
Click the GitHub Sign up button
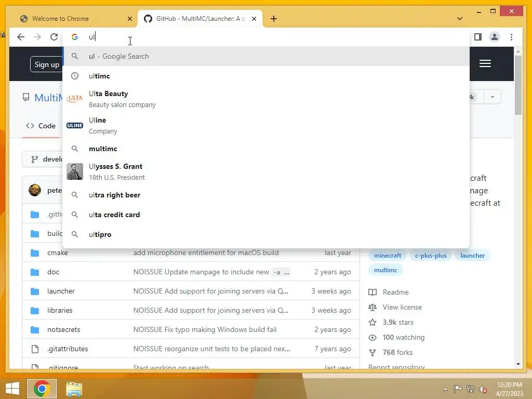(46, 64)
